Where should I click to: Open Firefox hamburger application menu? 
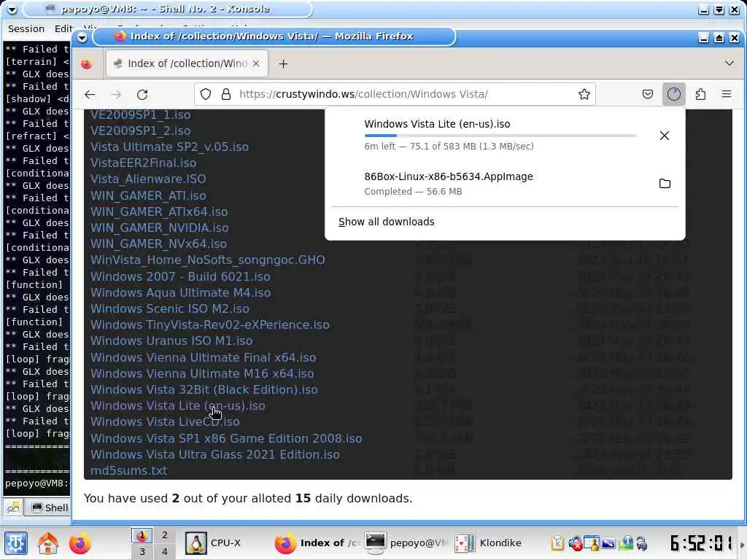tap(727, 94)
